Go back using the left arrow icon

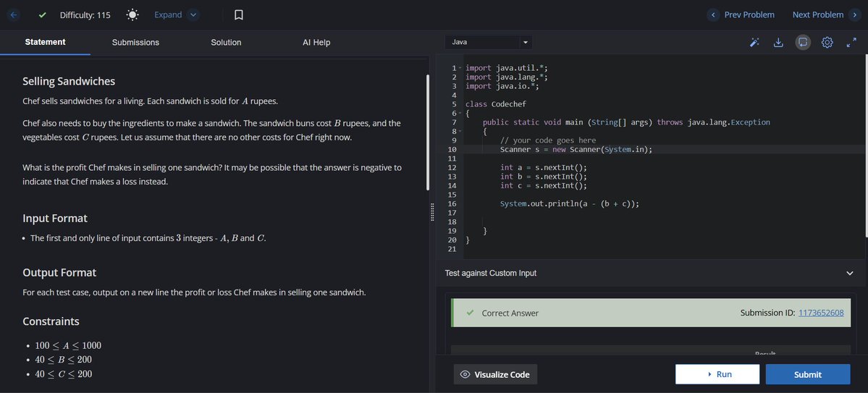pyautogui.click(x=13, y=15)
